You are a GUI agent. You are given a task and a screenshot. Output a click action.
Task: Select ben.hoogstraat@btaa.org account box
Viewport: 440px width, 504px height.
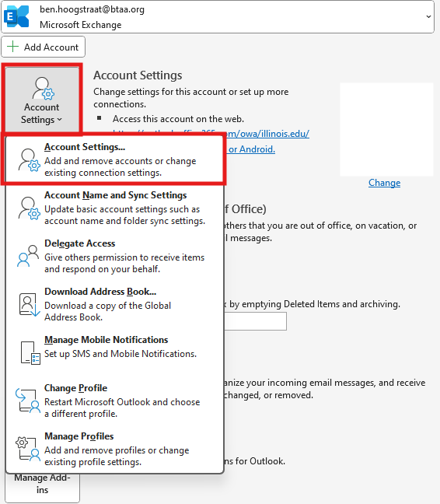(x=218, y=16)
